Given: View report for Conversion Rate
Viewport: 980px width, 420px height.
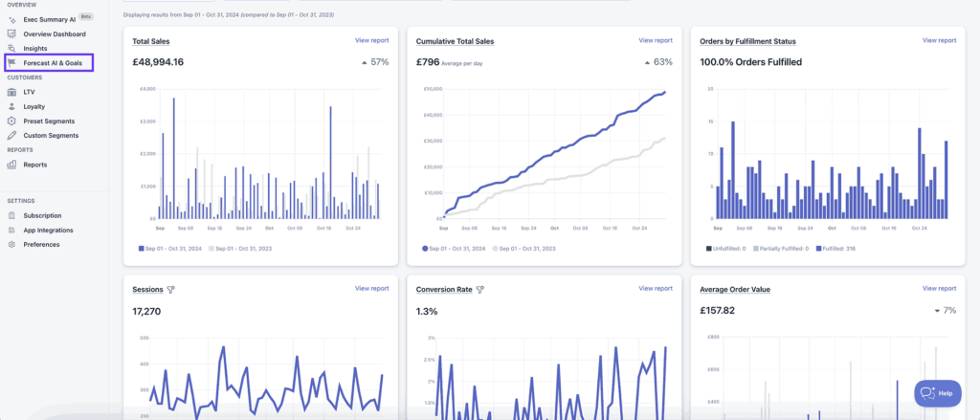Looking at the screenshot, I should click(656, 288).
